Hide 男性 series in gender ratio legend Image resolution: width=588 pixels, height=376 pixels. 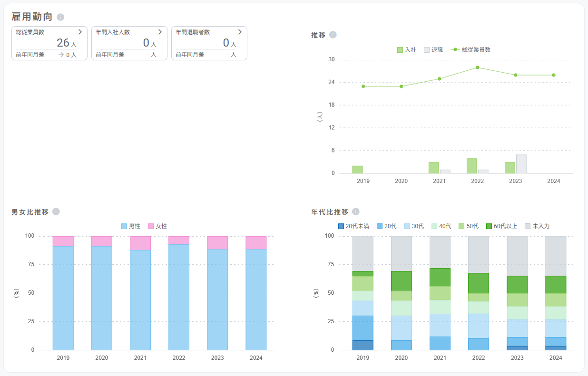pos(131,226)
